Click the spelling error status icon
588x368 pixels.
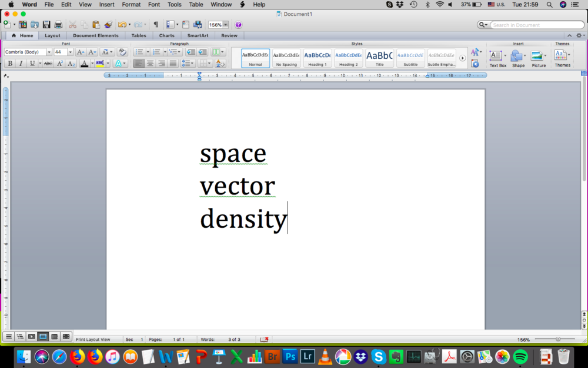(265, 339)
